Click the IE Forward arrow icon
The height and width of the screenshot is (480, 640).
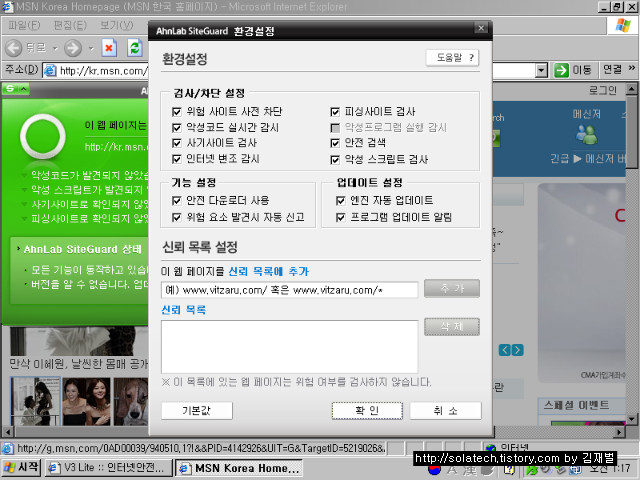click(x=73, y=48)
